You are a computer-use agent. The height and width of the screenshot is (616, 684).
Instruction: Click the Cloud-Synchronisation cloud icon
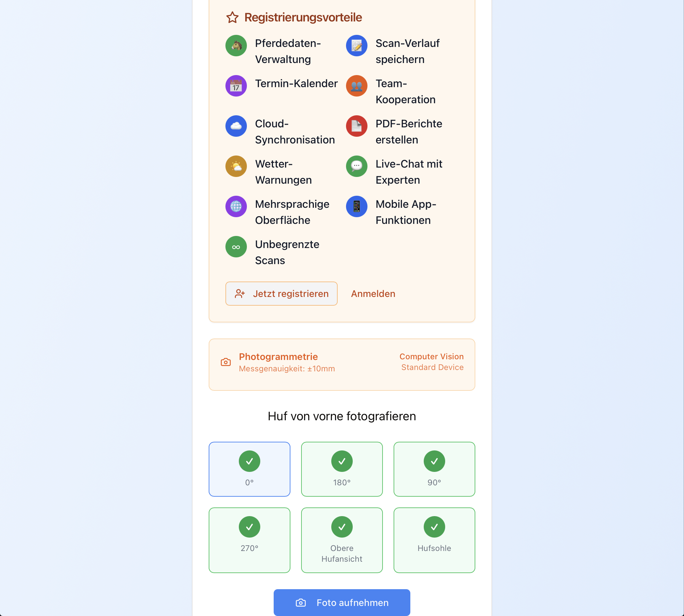[236, 126]
